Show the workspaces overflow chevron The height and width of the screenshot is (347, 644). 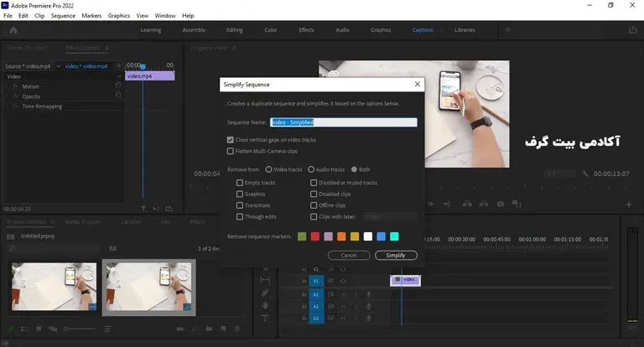(x=508, y=29)
